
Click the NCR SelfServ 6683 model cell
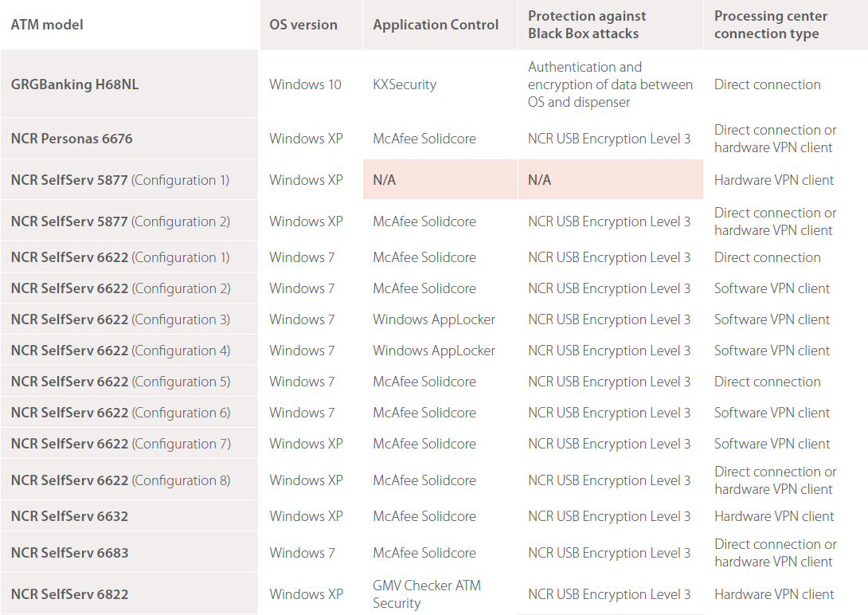pos(69,553)
